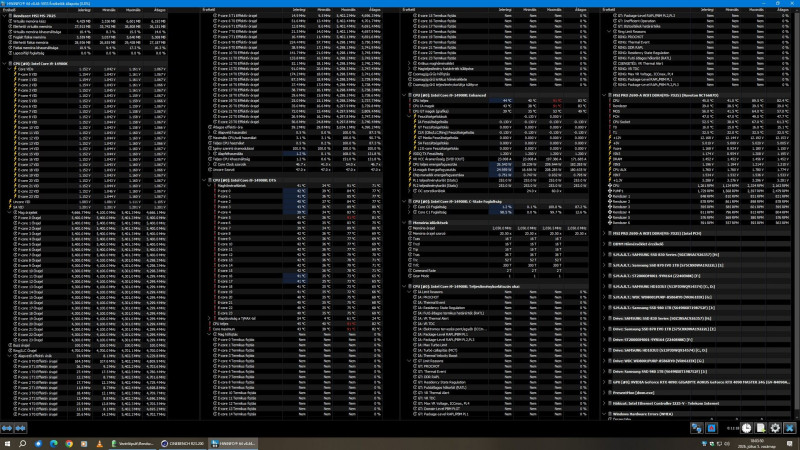Collapse CPU [#0] i9-14900K Enhanced group
The image size is (800, 450).
point(404,95)
